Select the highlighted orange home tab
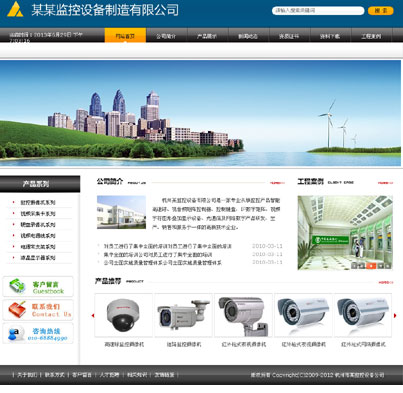 pyautogui.click(x=125, y=35)
